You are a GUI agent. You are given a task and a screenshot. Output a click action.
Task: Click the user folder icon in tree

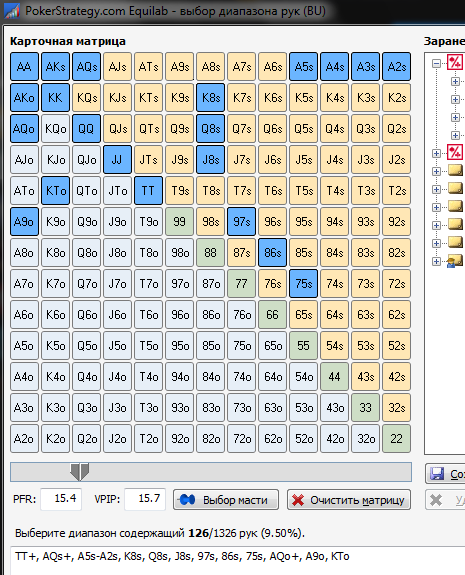tap(455, 261)
